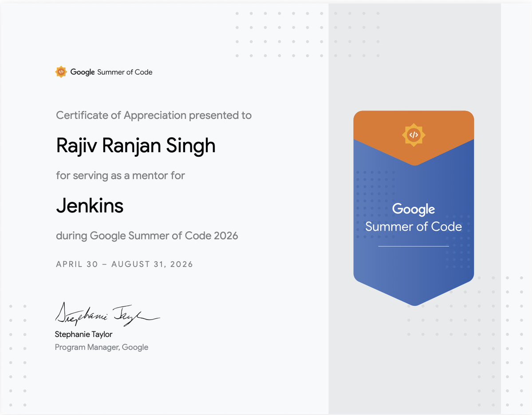Screen dimensions: 532x415
Task: Click 'for serving as a mentor for'
Action: pyautogui.click(x=120, y=175)
